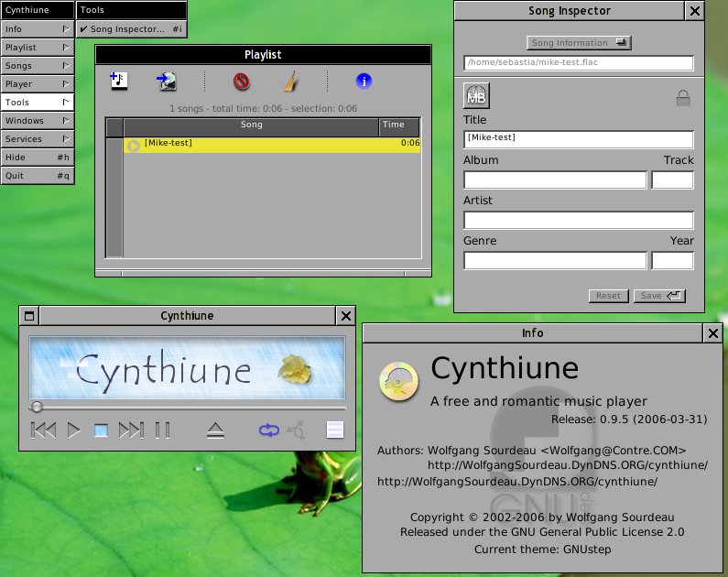Toggle the playlist window button
Viewport: 728px width, 577px height.
tap(335, 430)
